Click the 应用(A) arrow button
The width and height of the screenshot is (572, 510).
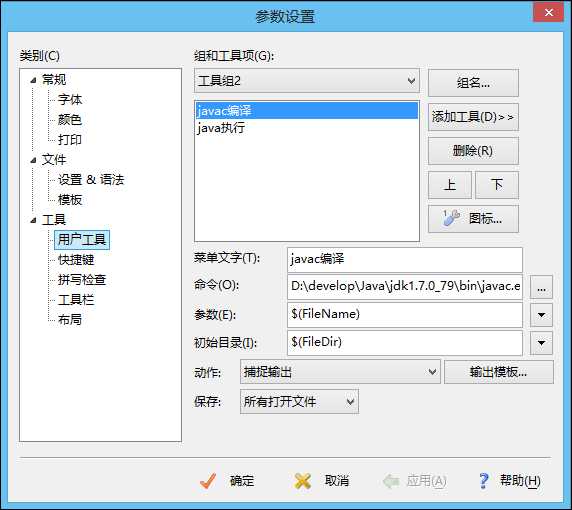[415, 481]
